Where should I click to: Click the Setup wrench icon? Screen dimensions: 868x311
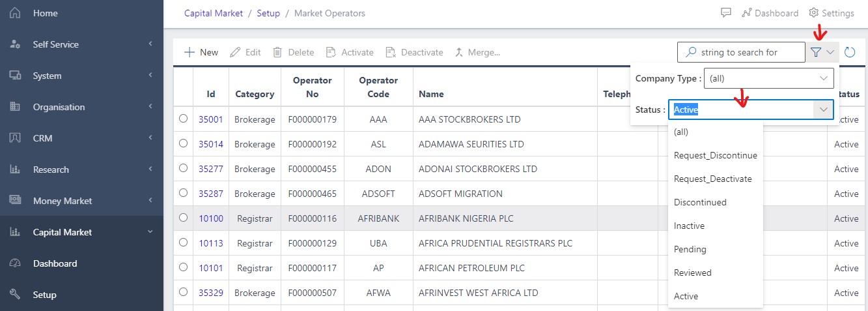click(16, 295)
